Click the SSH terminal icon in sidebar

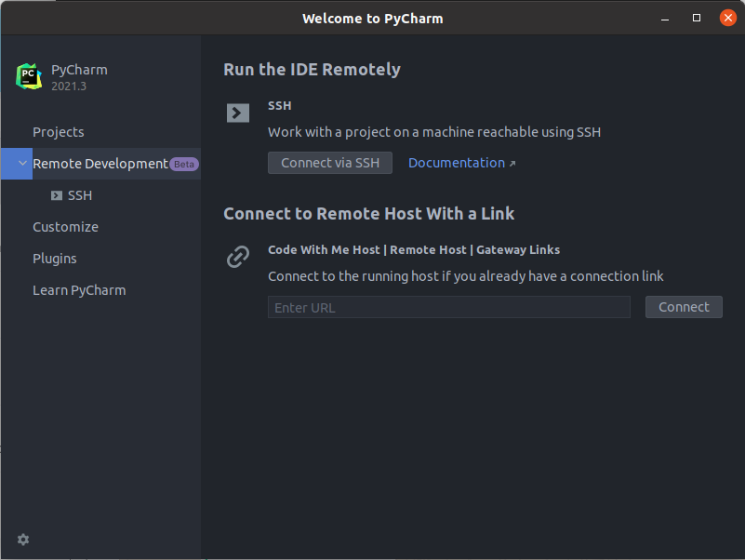(x=57, y=195)
